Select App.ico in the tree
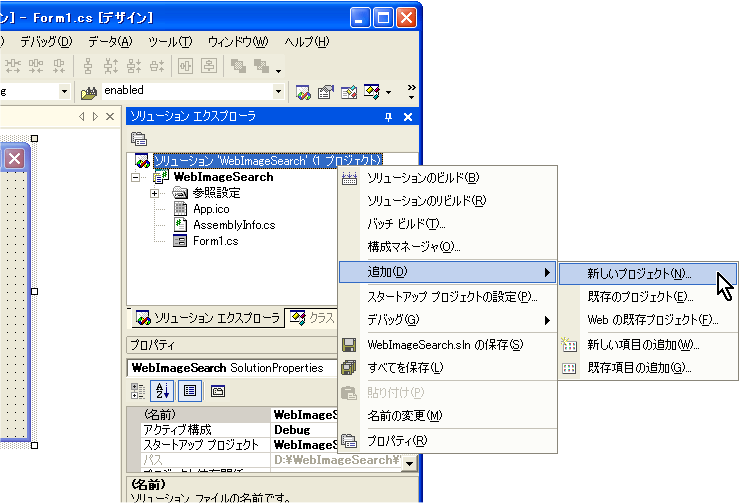739x503 pixels. click(211, 209)
